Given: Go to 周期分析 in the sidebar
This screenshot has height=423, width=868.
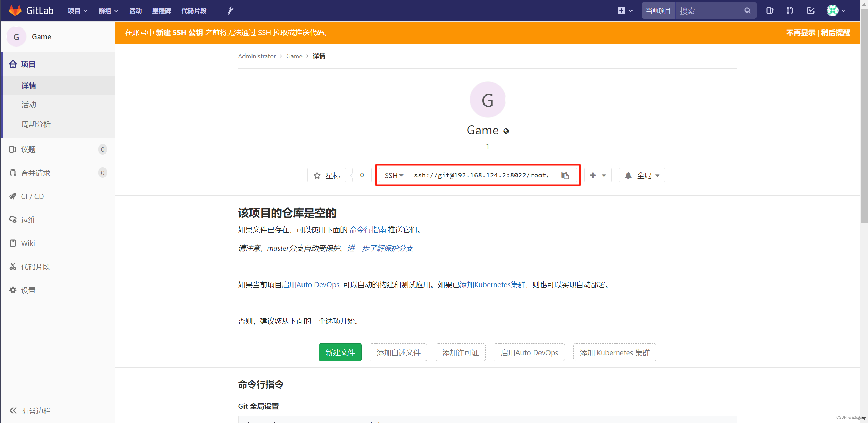Looking at the screenshot, I should coord(36,124).
